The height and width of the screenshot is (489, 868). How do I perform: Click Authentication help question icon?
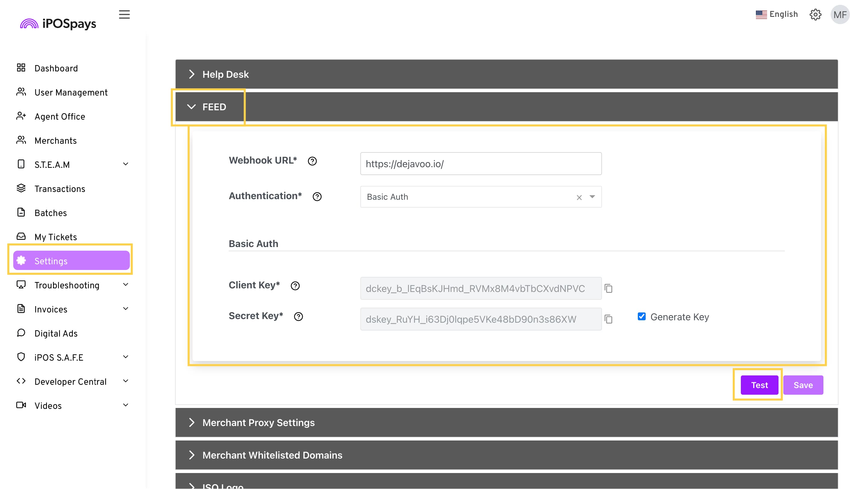point(317,197)
